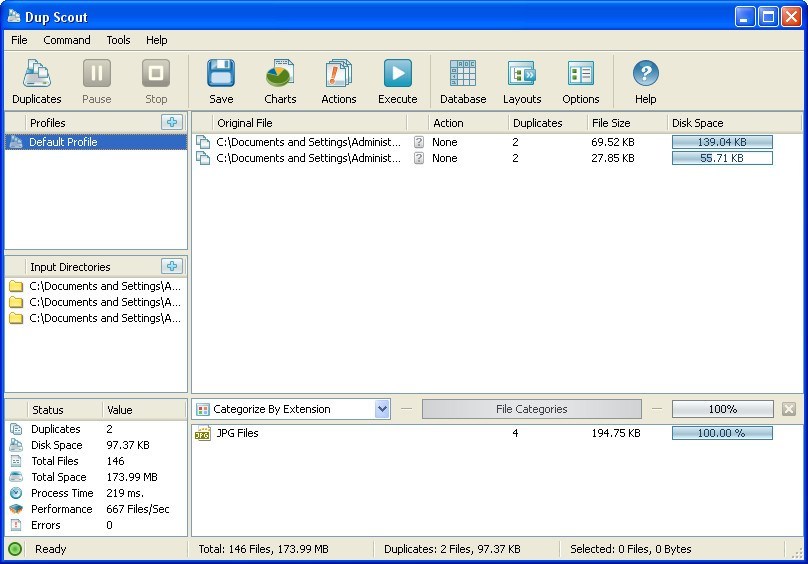Open the Actions toolbar icon
The width and height of the screenshot is (808, 564).
(339, 81)
